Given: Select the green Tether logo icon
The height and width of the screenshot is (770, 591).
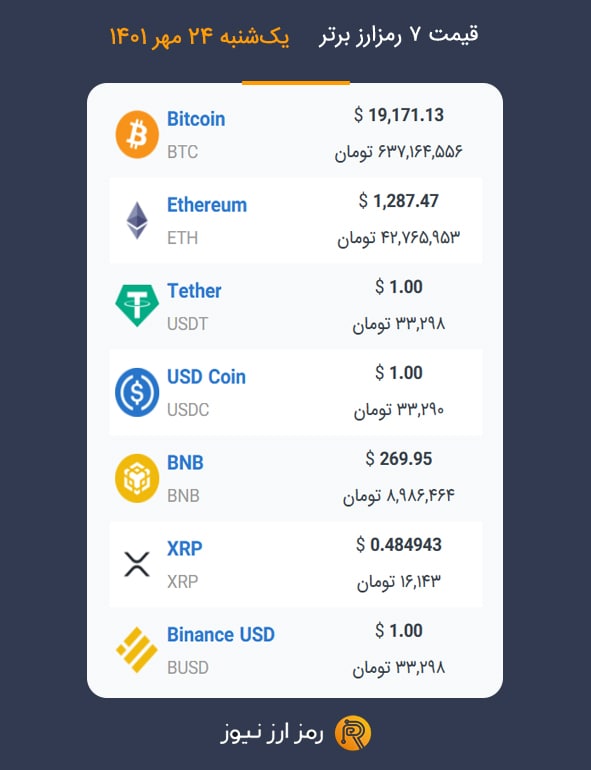Looking at the screenshot, I should pos(137,305).
